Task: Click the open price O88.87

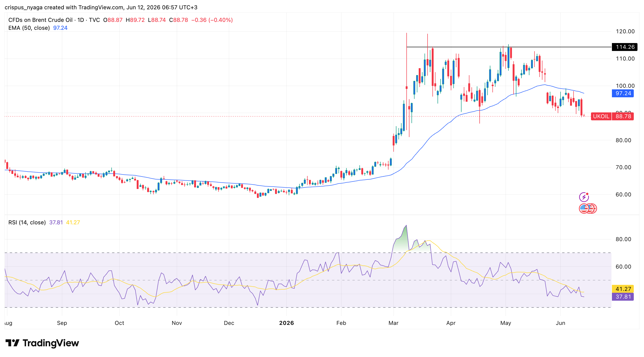Action: (113, 20)
